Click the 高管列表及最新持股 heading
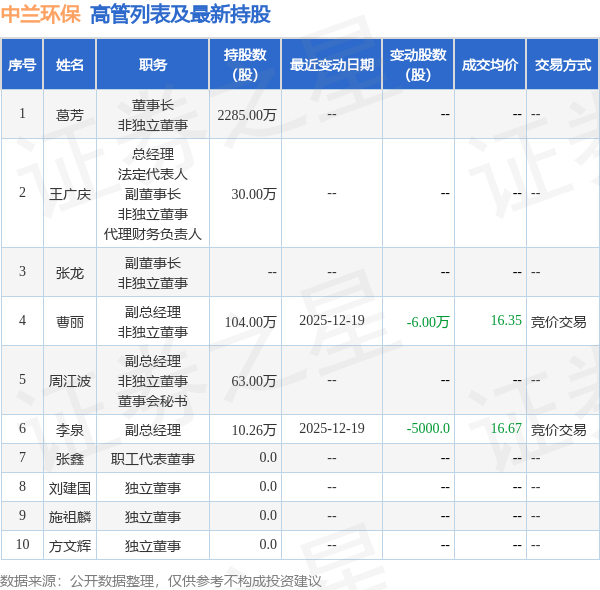600x590 pixels. (180, 14)
